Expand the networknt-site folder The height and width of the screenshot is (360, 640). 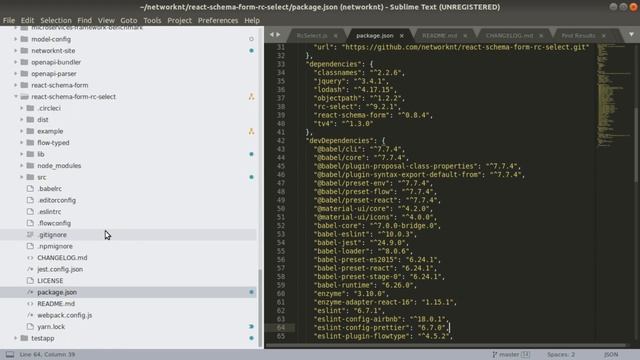(16, 51)
